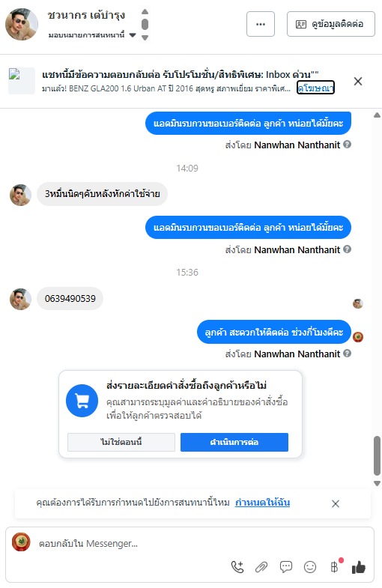Click the phone call plus icon
This screenshot has height=588, width=382.
pyautogui.click(x=237, y=566)
